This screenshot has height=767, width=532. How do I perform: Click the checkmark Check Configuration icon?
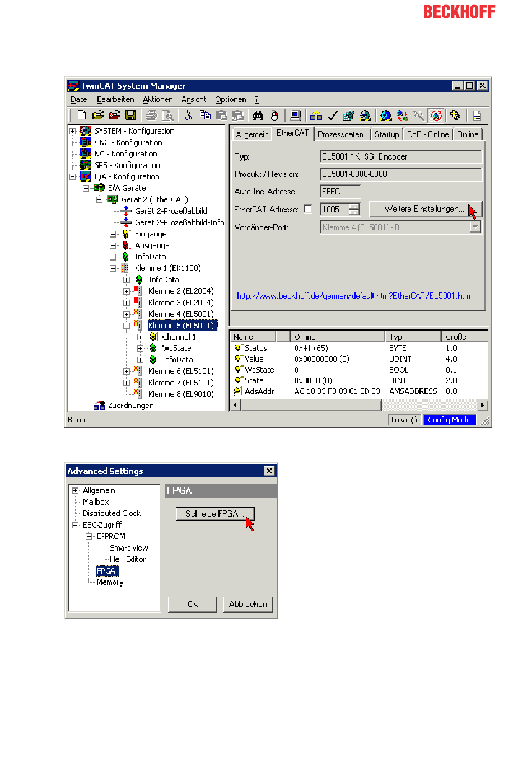click(x=332, y=115)
